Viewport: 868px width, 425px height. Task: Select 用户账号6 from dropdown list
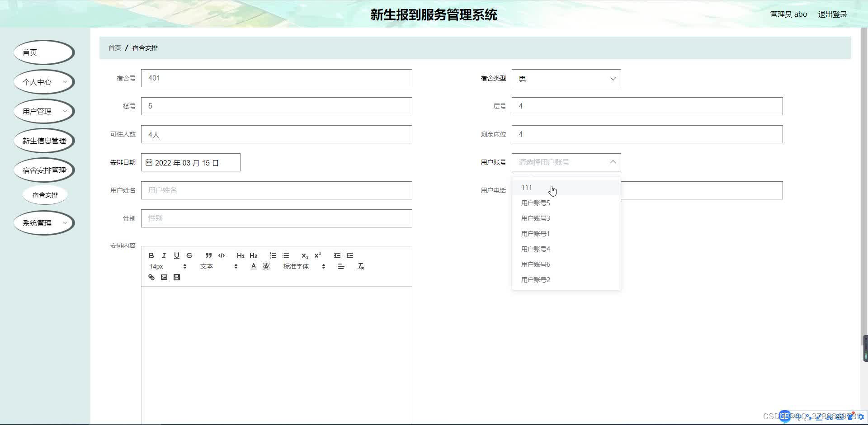(x=566, y=264)
